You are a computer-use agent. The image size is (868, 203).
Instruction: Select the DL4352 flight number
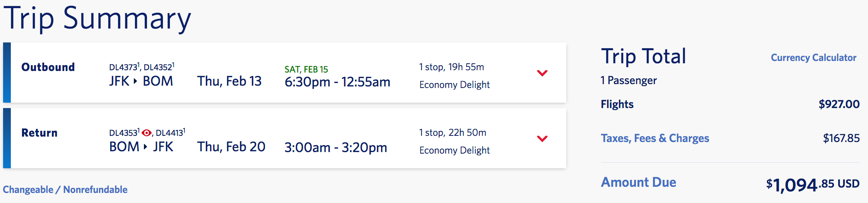(158, 68)
